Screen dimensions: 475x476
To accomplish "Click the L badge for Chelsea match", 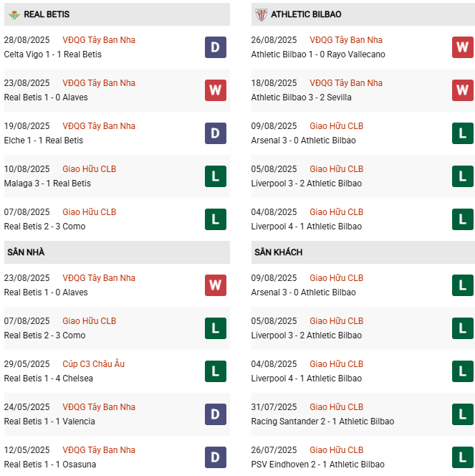I will tap(215, 371).
